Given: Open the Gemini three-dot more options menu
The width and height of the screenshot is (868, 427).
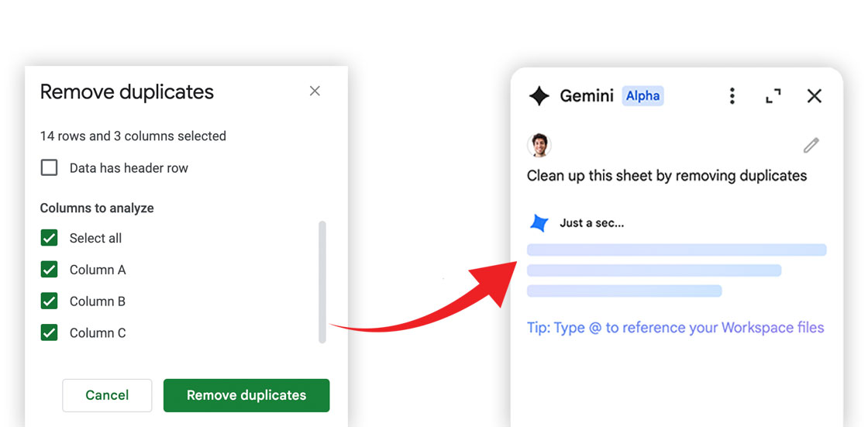Looking at the screenshot, I should coord(732,96).
